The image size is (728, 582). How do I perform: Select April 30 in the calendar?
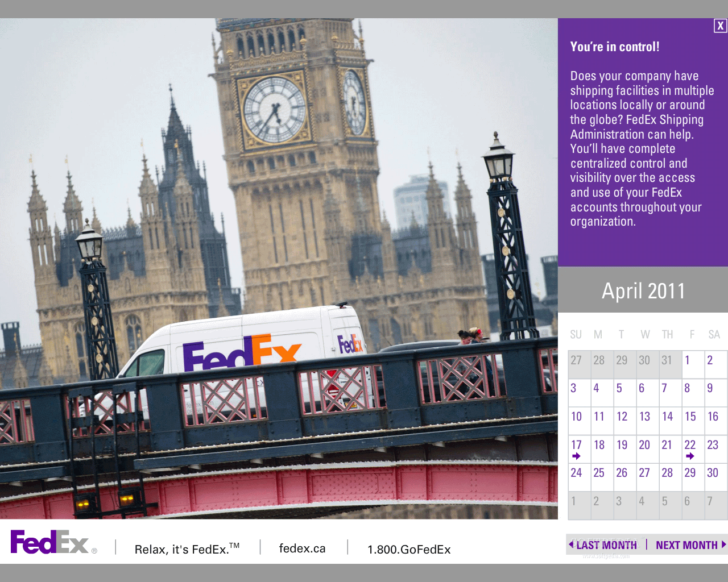point(716,477)
